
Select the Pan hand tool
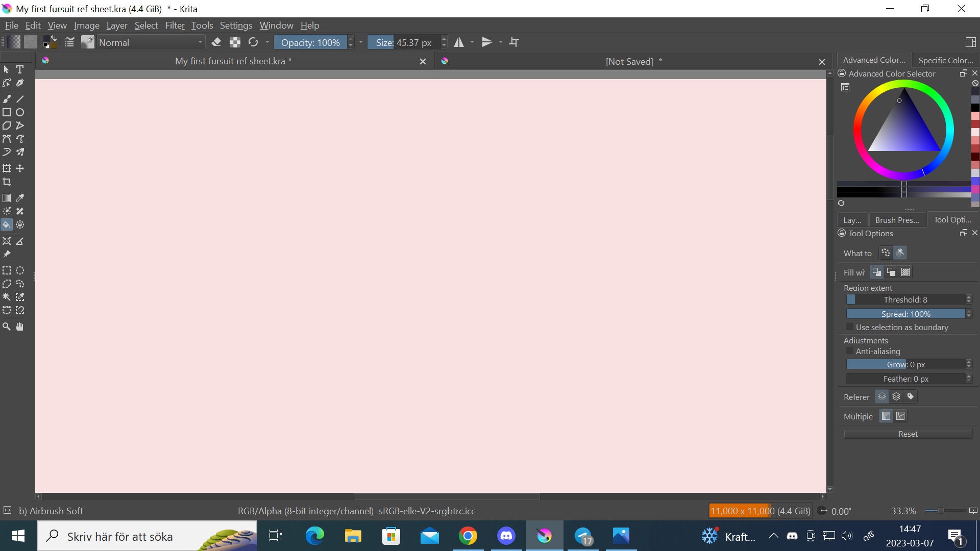[x=20, y=327]
